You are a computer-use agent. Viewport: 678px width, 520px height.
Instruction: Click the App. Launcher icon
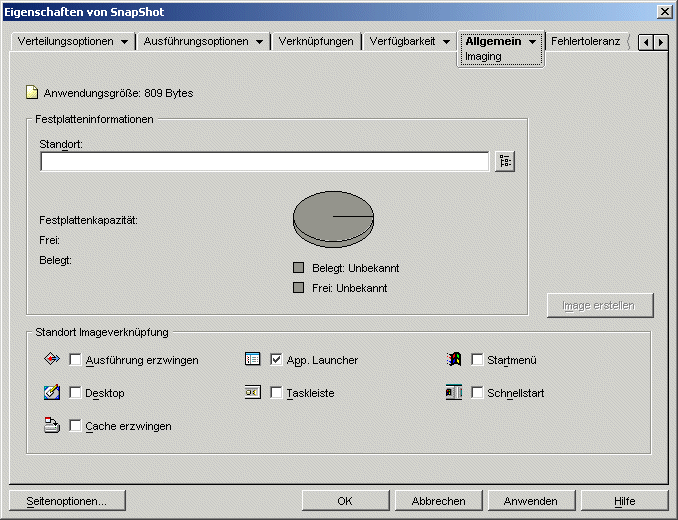click(x=253, y=360)
